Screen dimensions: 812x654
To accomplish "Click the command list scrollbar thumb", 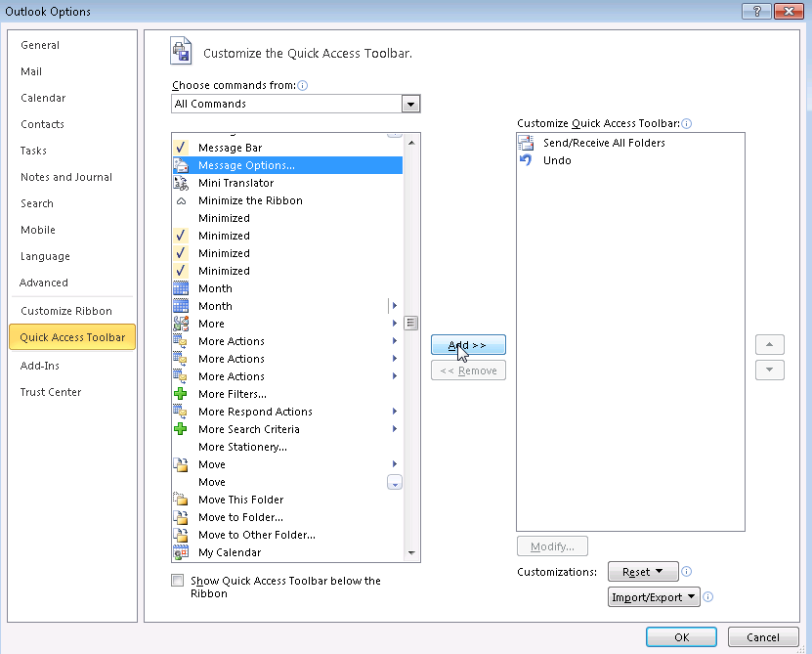I will point(411,324).
